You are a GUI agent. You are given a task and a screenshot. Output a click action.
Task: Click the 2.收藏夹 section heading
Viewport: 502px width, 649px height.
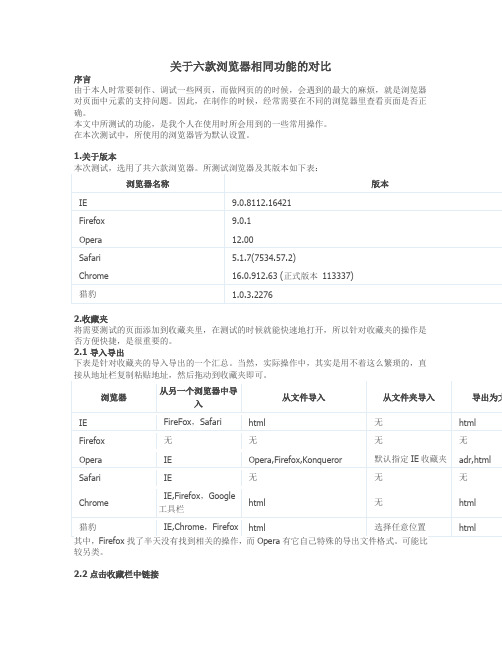(x=91, y=319)
